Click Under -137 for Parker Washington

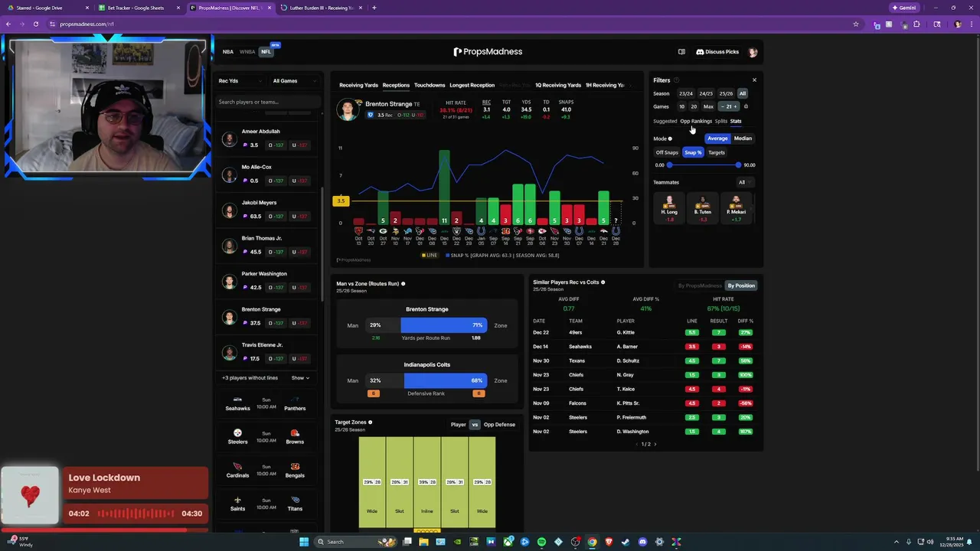300,288
